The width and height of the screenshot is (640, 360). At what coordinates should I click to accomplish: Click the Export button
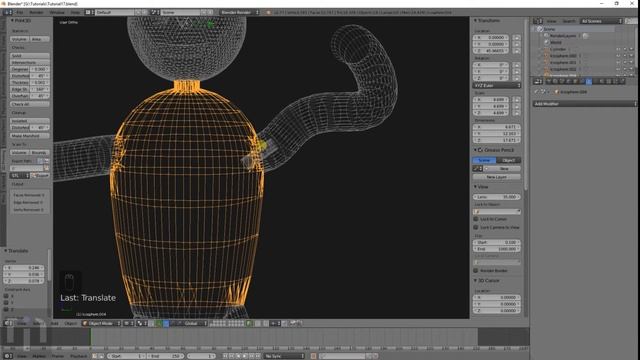click(40, 176)
